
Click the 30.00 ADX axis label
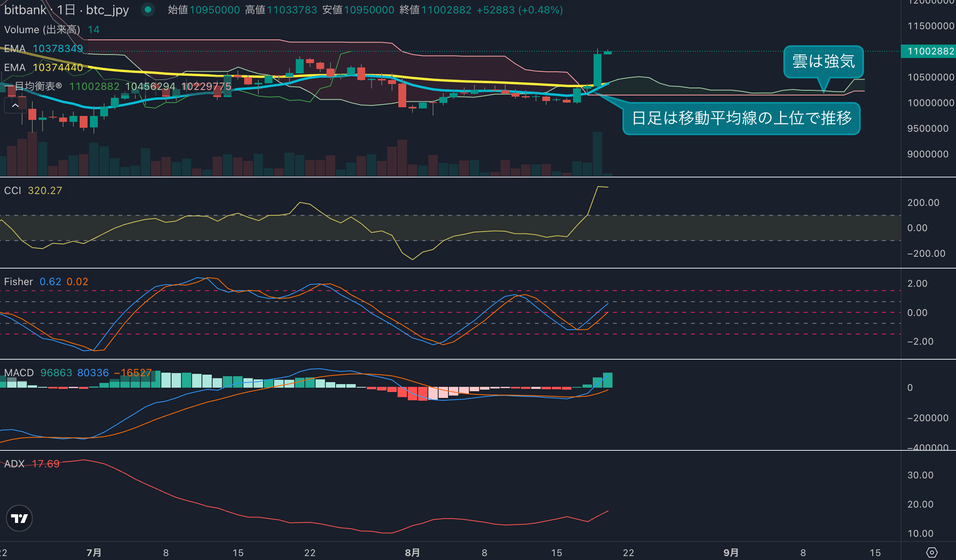(x=921, y=475)
